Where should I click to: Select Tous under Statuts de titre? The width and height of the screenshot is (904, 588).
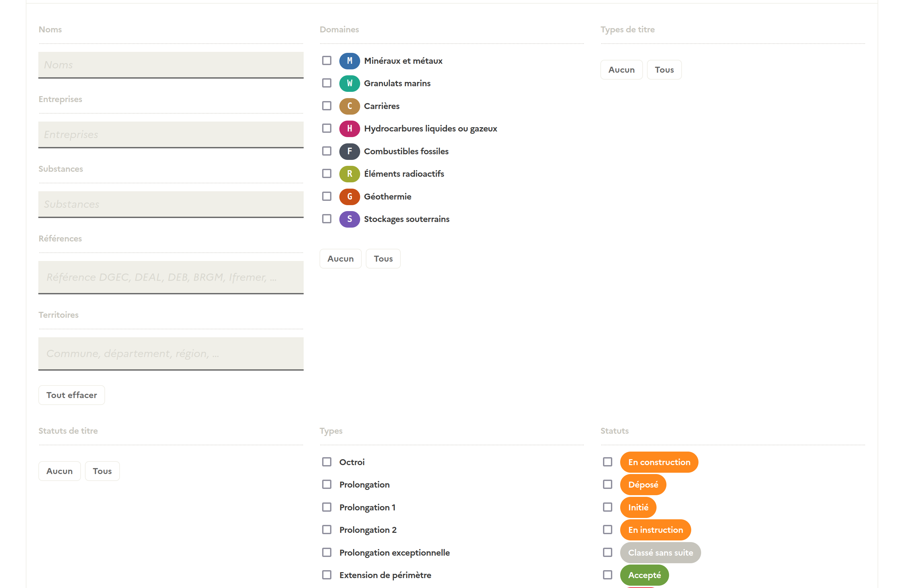tap(102, 471)
